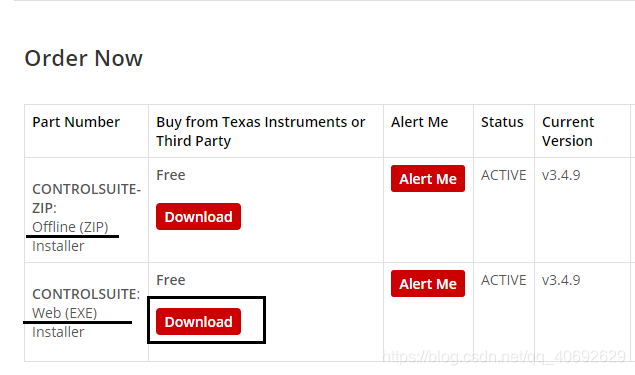The width and height of the screenshot is (635, 375).
Task: Click Alert Me for Web (EXE) installer row
Action: pos(428,283)
